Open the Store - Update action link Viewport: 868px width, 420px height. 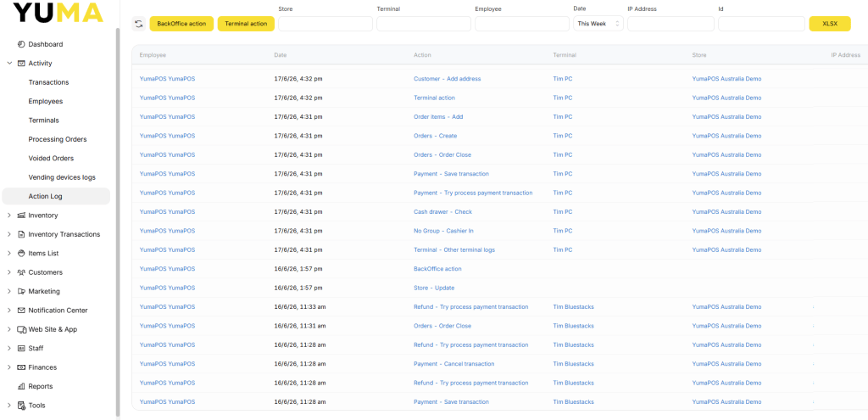(x=434, y=288)
